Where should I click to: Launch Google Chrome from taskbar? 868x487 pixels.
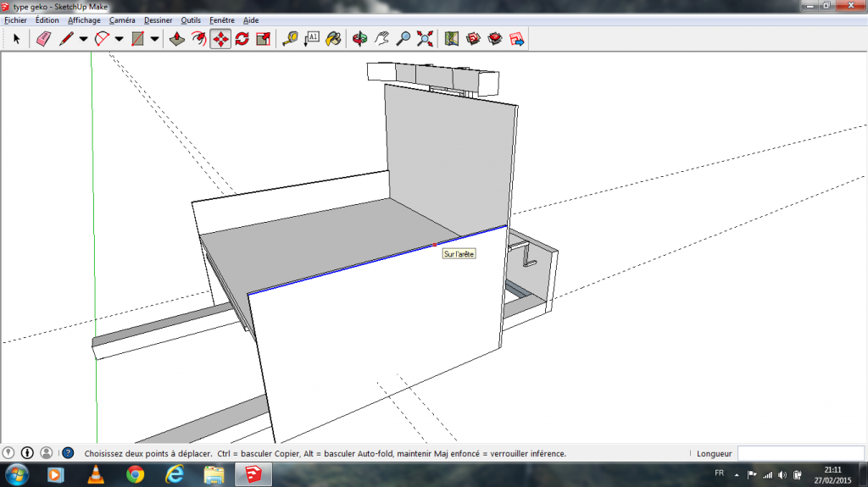point(135,475)
